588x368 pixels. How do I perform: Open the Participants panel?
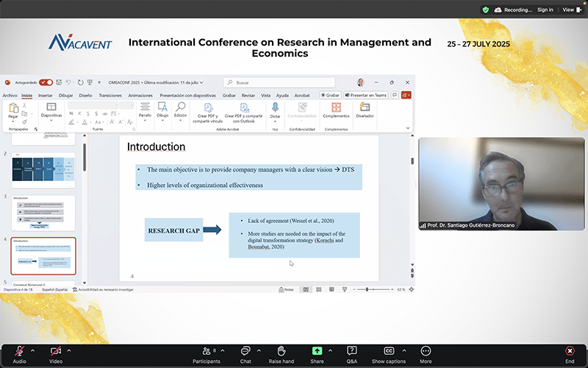tap(206, 352)
